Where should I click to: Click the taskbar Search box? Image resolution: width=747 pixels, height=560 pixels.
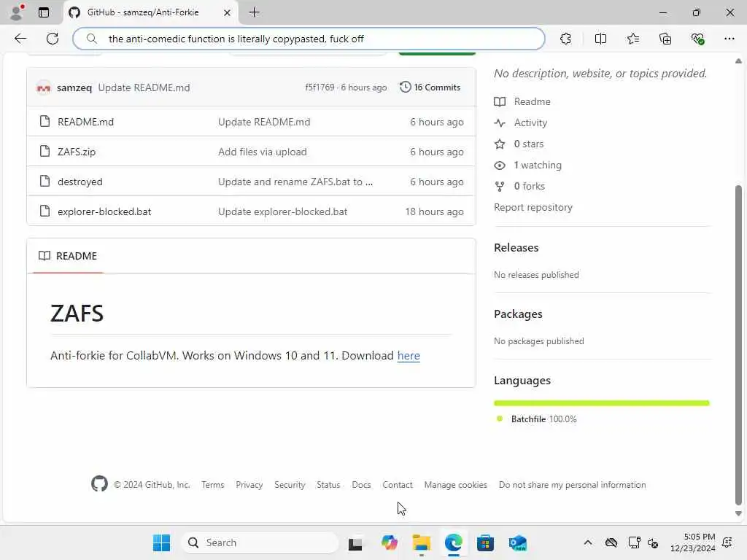pos(260,542)
